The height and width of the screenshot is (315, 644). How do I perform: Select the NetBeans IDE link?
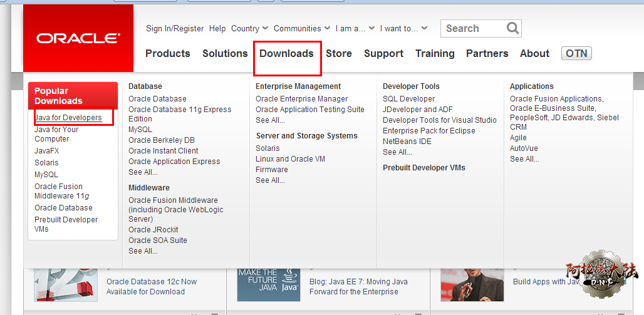(408, 142)
